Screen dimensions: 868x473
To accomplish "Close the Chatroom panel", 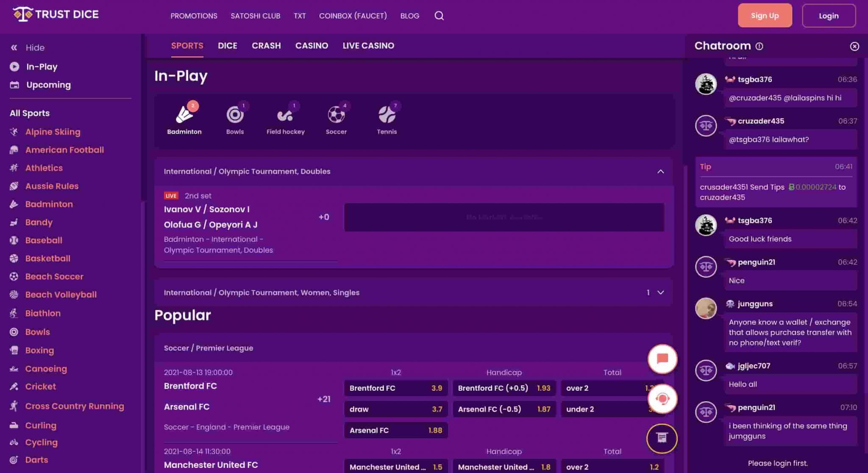I will coord(854,46).
